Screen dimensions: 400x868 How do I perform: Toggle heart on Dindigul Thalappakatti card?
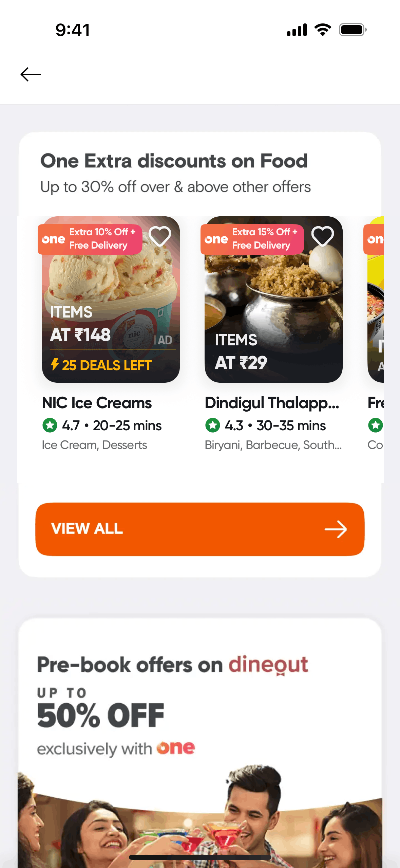tap(323, 236)
